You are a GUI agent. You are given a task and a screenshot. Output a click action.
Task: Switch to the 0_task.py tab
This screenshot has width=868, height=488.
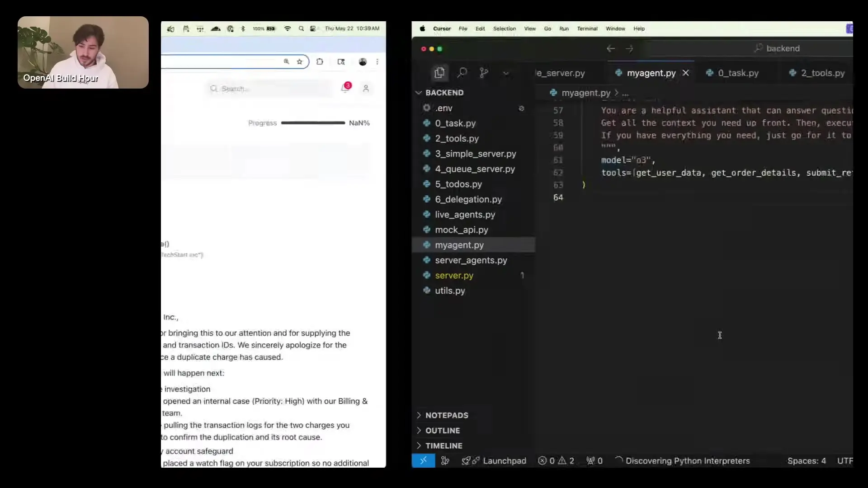tap(738, 73)
